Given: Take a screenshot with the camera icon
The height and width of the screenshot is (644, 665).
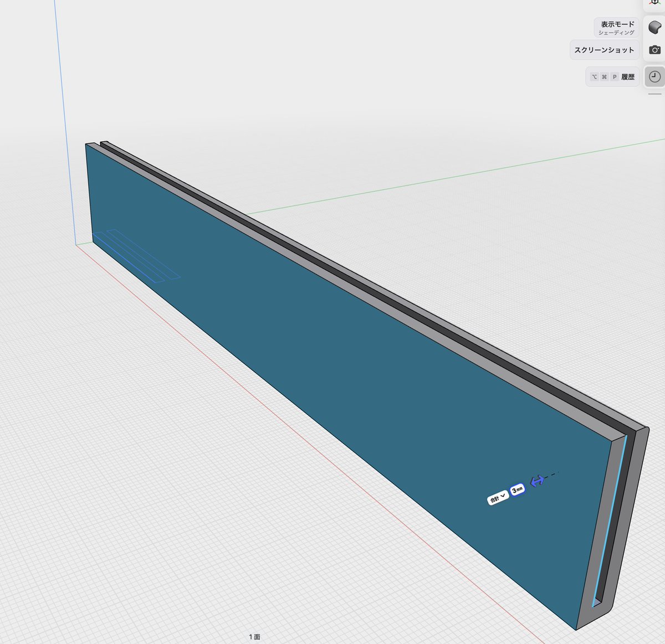Looking at the screenshot, I should (654, 50).
